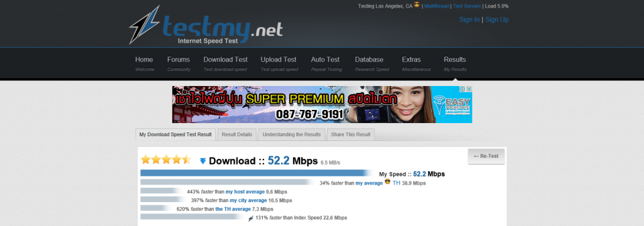
Task: Click the AdChoices info icon on the banner
Action: (462, 89)
